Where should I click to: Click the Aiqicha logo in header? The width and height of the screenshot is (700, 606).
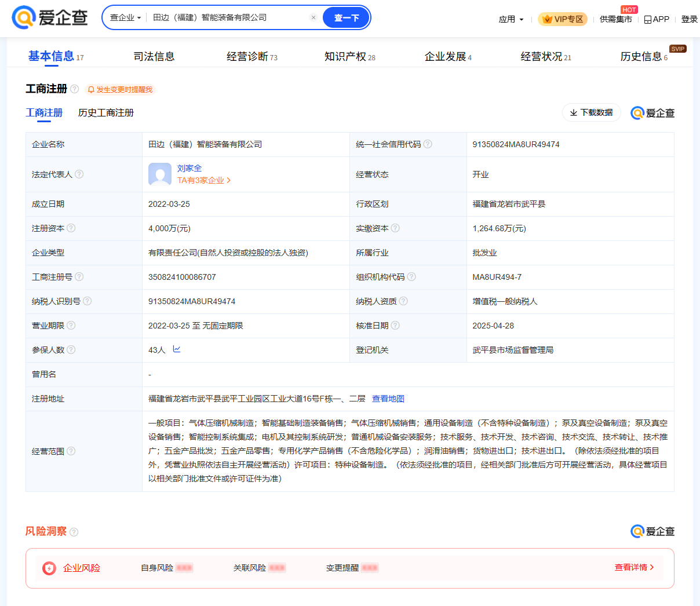[x=50, y=18]
